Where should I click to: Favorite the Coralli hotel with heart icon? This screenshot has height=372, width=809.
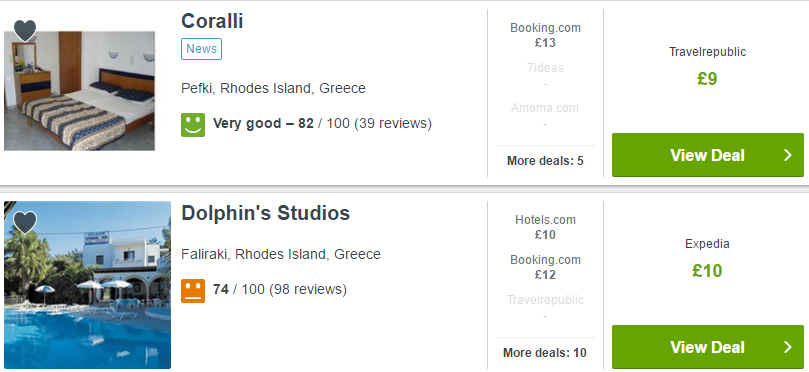25,30
